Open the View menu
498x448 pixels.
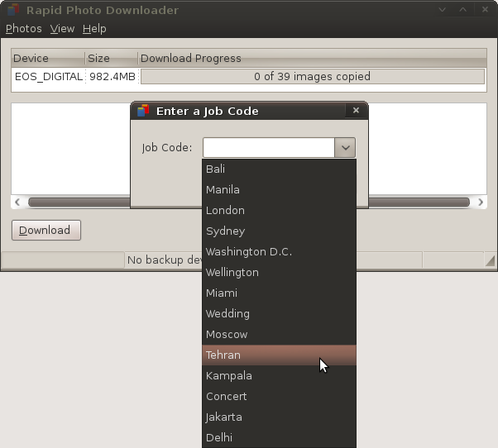coord(62,28)
